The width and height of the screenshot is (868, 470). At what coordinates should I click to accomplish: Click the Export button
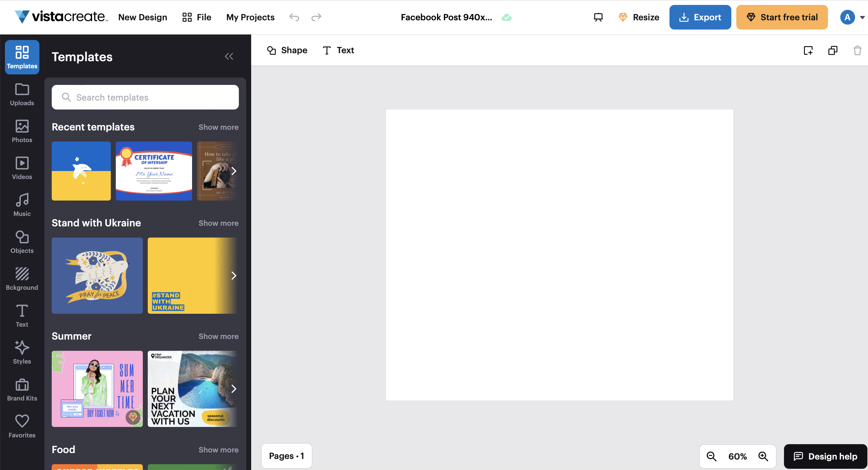[700, 17]
